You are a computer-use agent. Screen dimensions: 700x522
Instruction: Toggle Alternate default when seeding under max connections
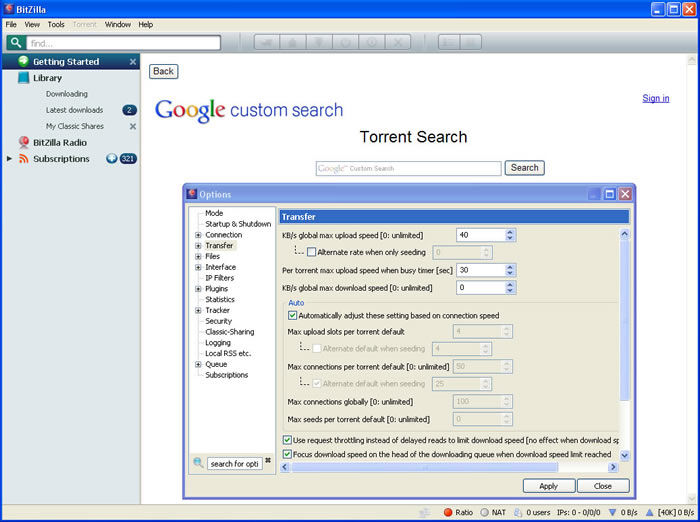click(x=317, y=384)
